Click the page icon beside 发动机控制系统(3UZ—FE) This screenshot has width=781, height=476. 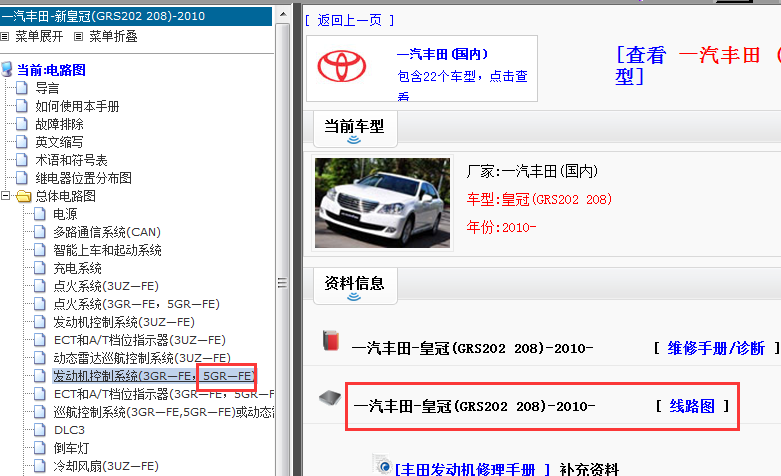(39, 322)
